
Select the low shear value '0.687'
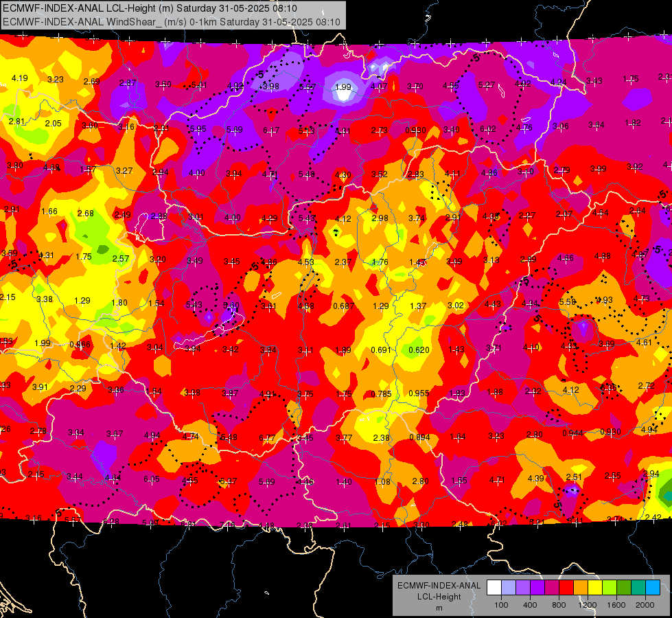(344, 306)
